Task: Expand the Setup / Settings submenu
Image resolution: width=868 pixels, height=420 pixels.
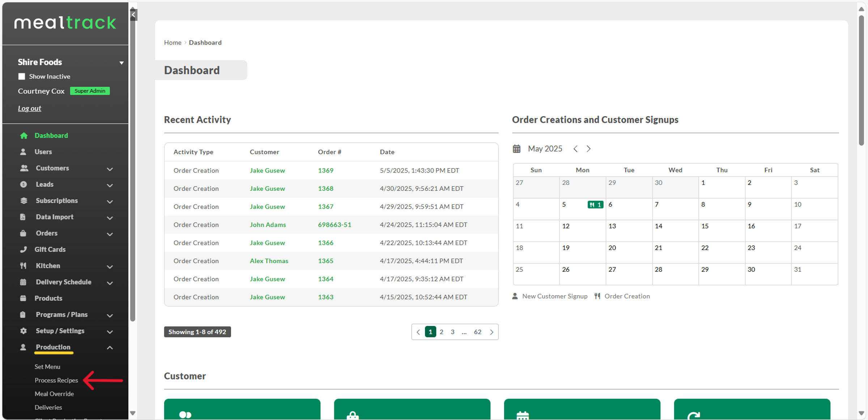Action: 110,332
